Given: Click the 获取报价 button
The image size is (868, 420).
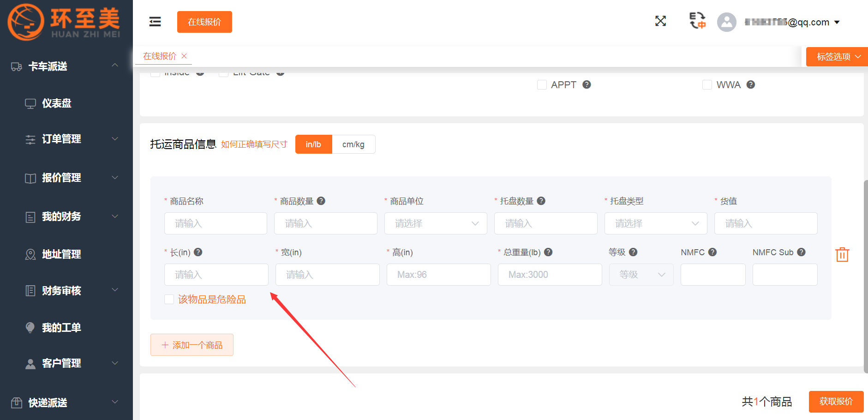Looking at the screenshot, I should point(836,402).
